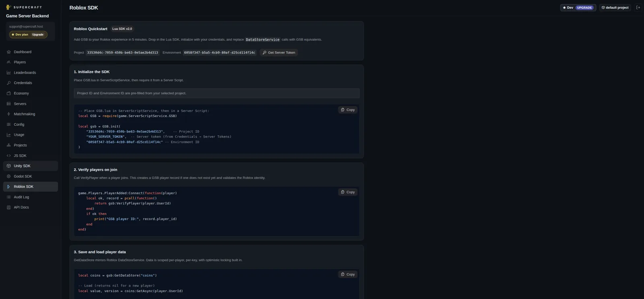Open the API Docs section
644x299 pixels.
[x=21, y=207]
